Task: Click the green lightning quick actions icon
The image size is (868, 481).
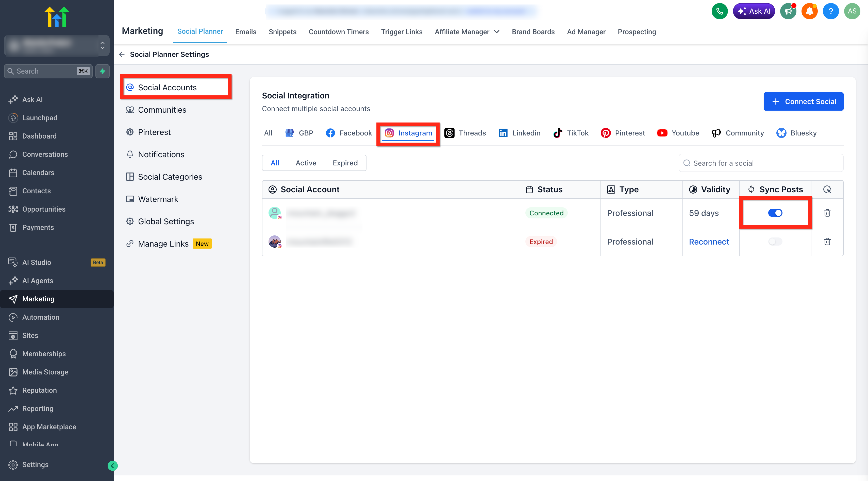Action: pos(103,71)
